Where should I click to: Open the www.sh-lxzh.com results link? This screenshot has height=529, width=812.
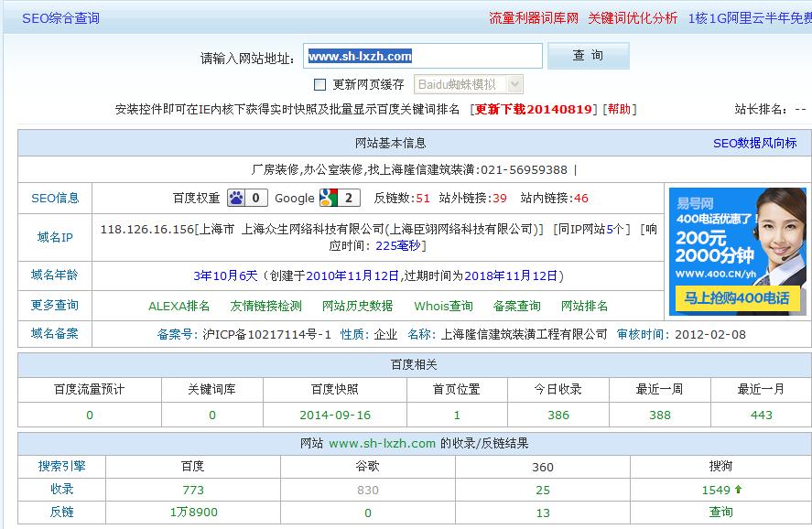(x=382, y=444)
